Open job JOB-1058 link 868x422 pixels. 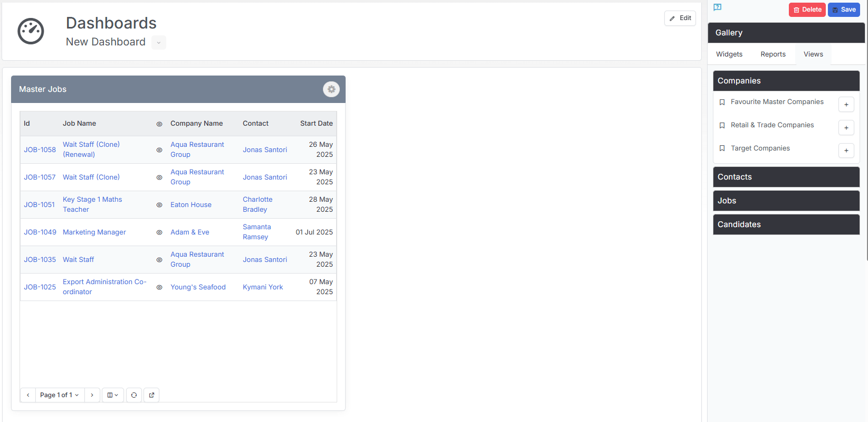tap(40, 150)
